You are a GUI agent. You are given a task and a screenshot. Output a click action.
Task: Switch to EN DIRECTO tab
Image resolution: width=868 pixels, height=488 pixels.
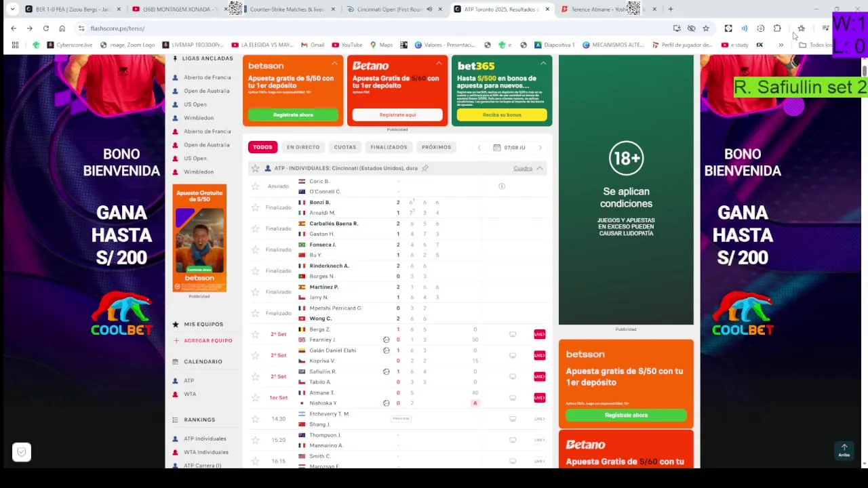(x=303, y=147)
